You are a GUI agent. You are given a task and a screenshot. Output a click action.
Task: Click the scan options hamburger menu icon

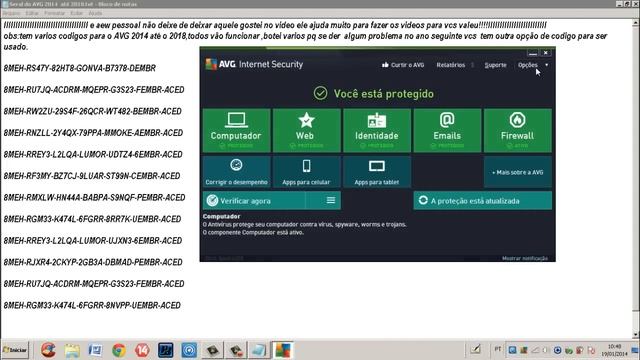(x=331, y=200)
